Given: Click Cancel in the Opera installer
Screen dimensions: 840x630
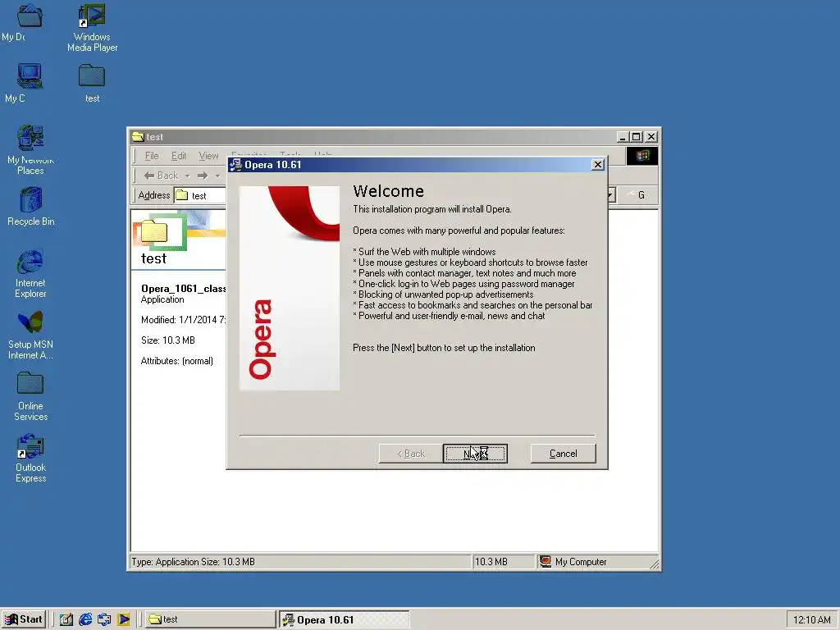Looking at the screenshot, I should (x=563, y=454).
